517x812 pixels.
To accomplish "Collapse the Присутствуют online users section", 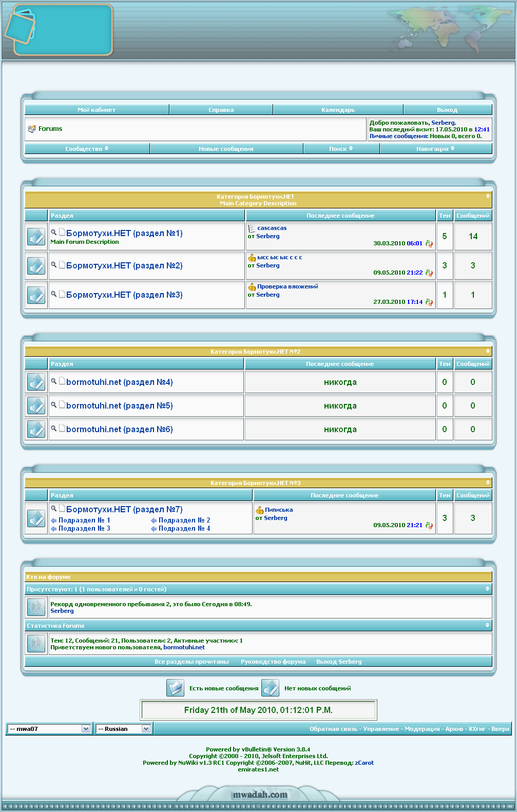I will tap(488, 589).
